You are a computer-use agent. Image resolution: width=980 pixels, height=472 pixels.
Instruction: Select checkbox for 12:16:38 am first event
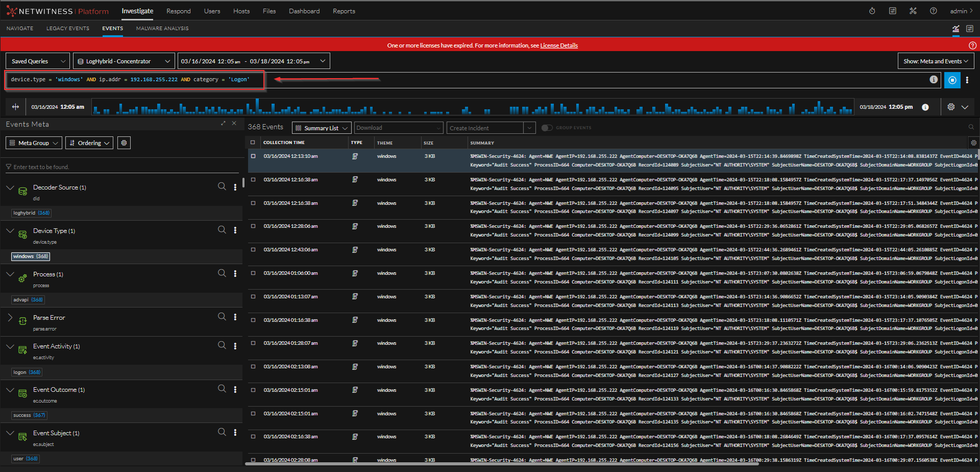[x=253, y=180]
